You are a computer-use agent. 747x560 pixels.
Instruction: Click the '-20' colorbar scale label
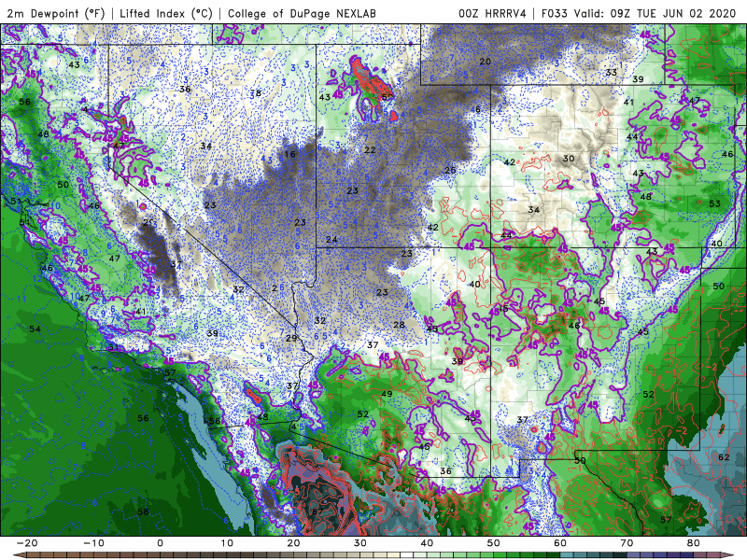coord(27,543)
